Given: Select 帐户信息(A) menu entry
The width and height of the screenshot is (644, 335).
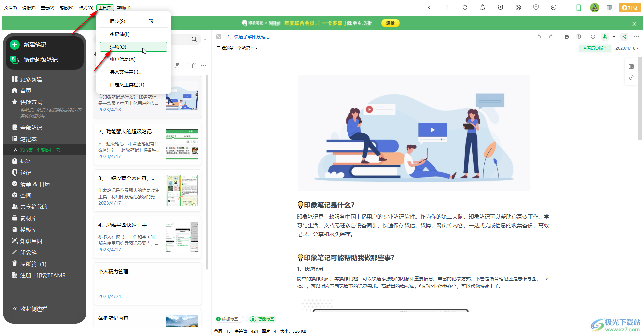Looking at the screenshot, I should coord(133,59).
